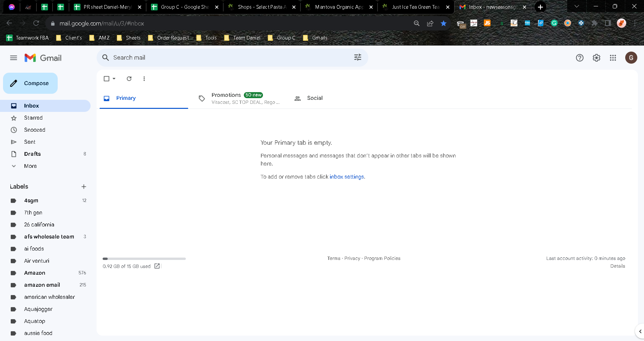Open the Aquajogger label
Viewport: 644px width, 341px height.
pos(45,309)
